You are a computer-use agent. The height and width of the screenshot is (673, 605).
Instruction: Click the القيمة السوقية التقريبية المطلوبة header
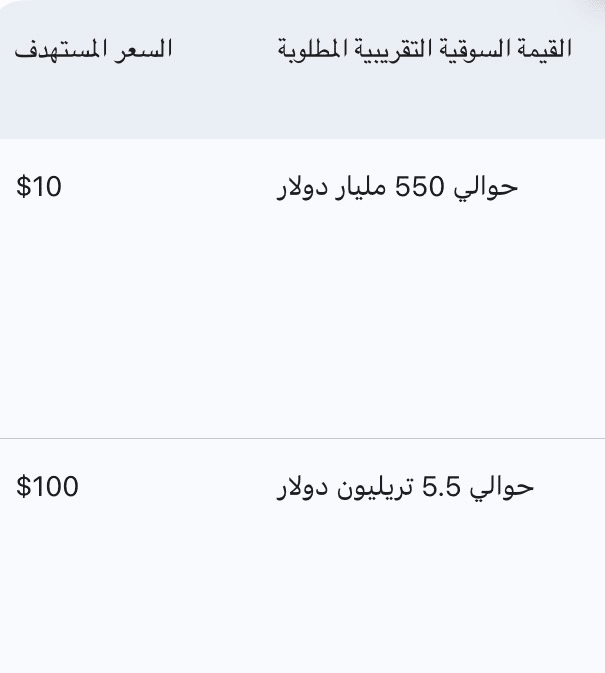click(425, 49)
